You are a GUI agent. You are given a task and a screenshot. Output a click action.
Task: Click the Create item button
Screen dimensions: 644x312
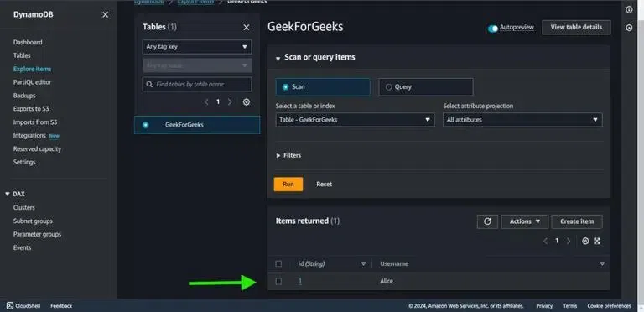tap(577, 221)
